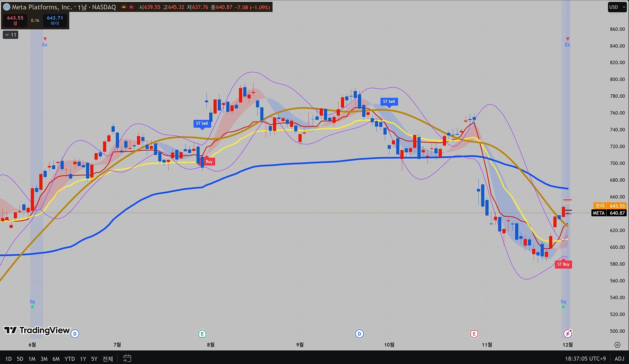The width and height of the screenshot is (629, 364).
Task: Toggle ADJ adjusted price setting
Action: click(x=619, y=359)
